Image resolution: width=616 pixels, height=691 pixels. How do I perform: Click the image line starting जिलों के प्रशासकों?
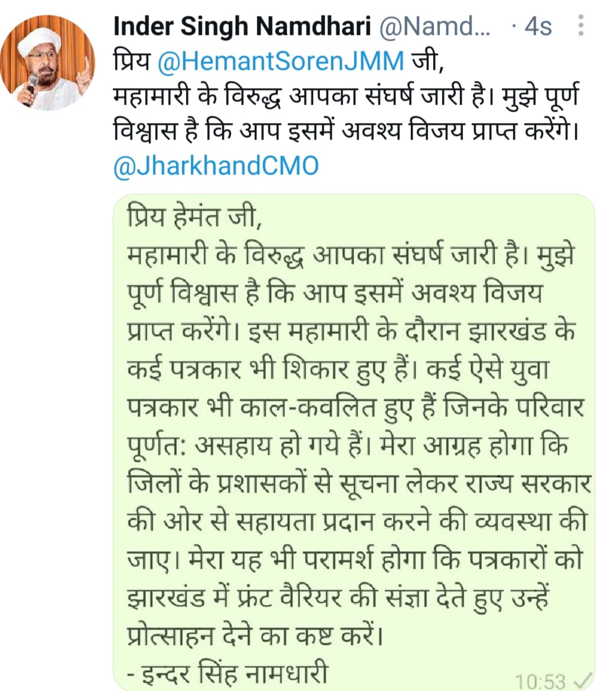(x=359, y=484)
